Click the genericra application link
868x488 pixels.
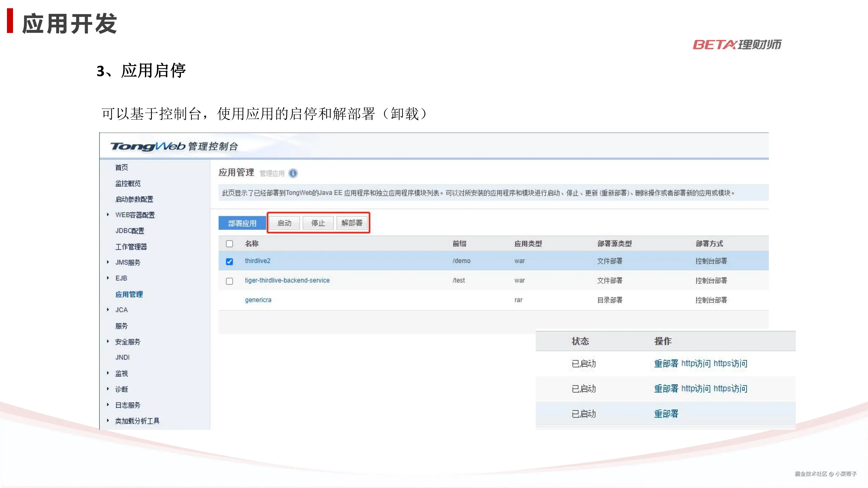[258, 300]
